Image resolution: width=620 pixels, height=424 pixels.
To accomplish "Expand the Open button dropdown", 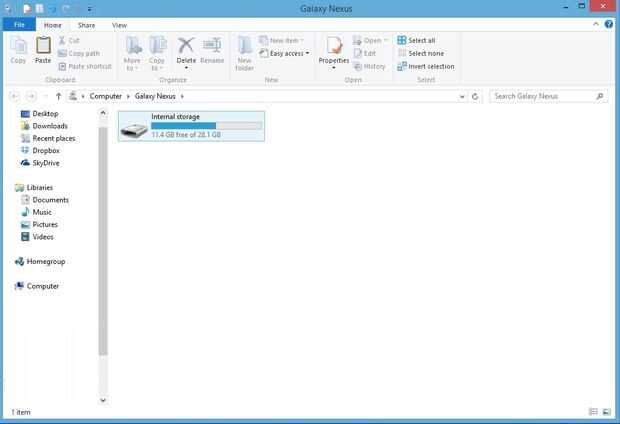I will [385, 40].
